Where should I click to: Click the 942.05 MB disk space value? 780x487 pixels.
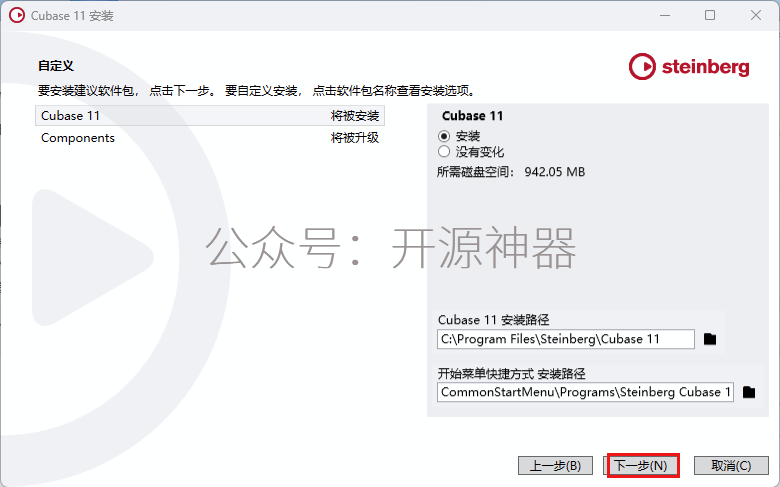tap(555, 172)
